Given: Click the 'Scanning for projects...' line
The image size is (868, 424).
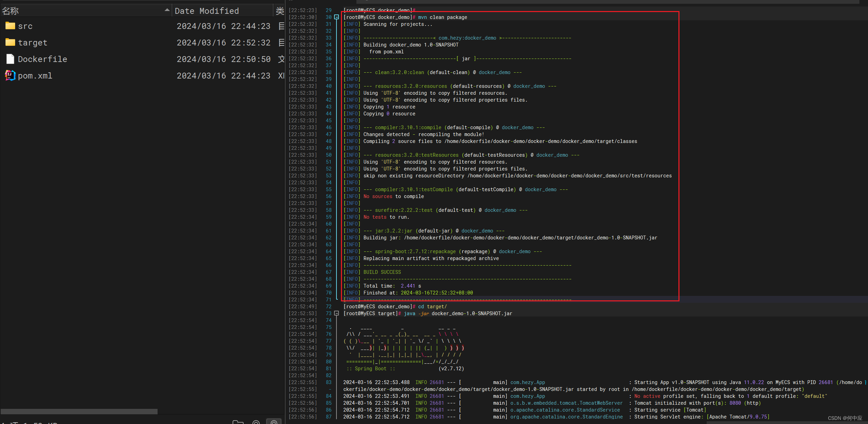Looking at the screenshot, I should 398,24.
